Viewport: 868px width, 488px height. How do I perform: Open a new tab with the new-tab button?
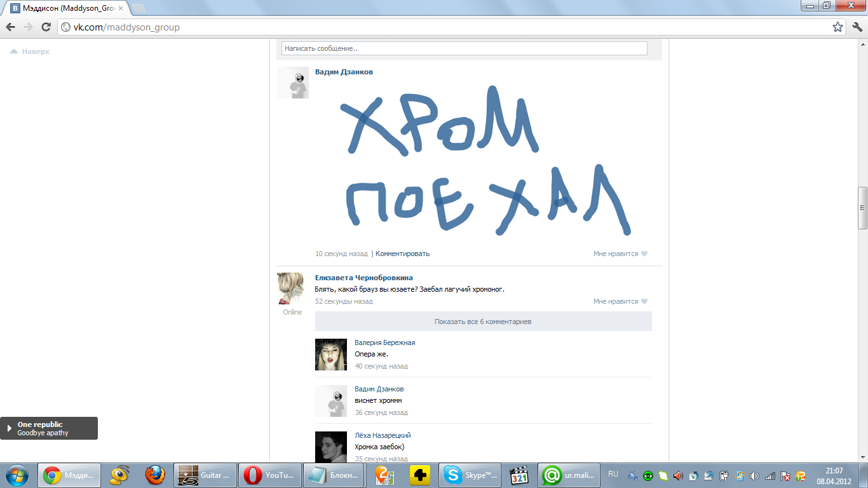[x=138, y=8]
